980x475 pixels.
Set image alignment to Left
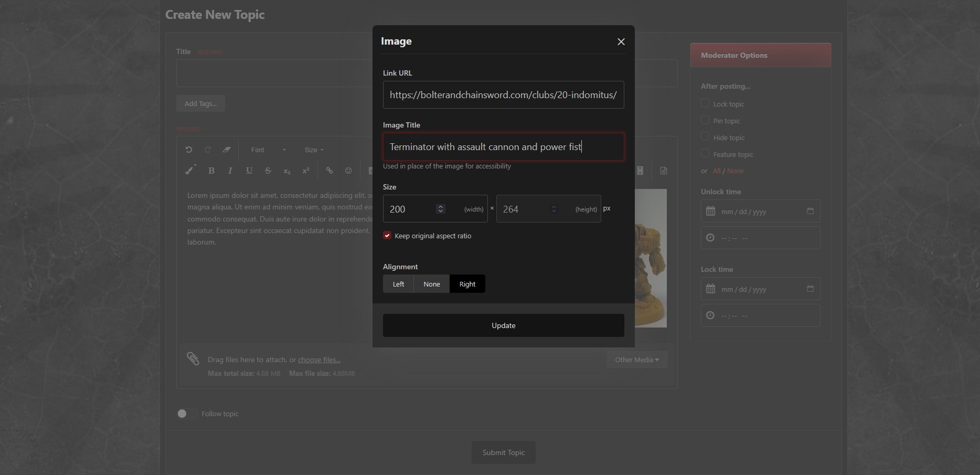[x=398, y=284]
